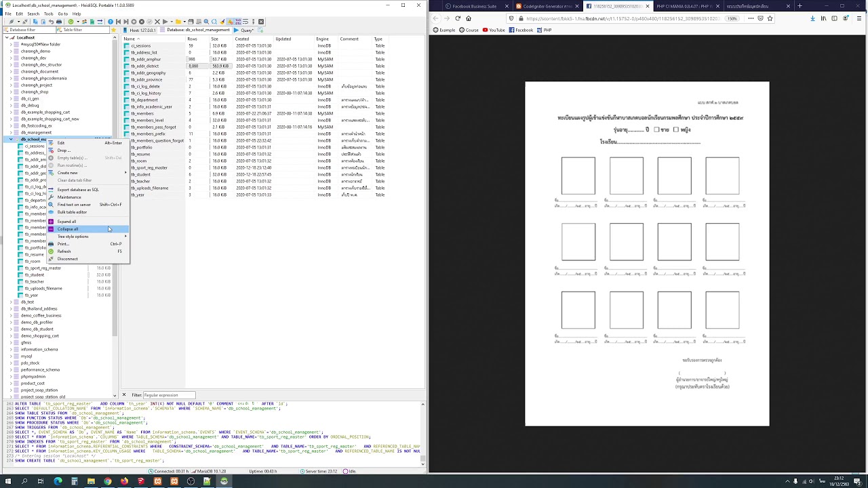Screen dimensions: 868x488
Task: Open the Search menu in HeidiSQL
Action: pos(33,14)
